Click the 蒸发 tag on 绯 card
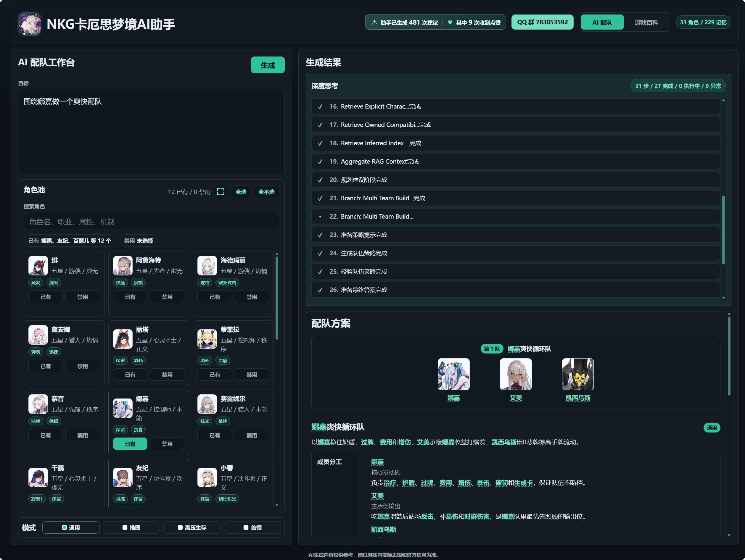This screenshot has width=745, height=560. coord(36,283)
